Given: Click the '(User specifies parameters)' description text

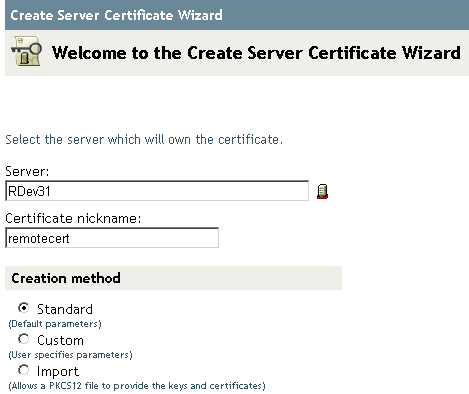Looking at the screenshot, I should [70, 355].
